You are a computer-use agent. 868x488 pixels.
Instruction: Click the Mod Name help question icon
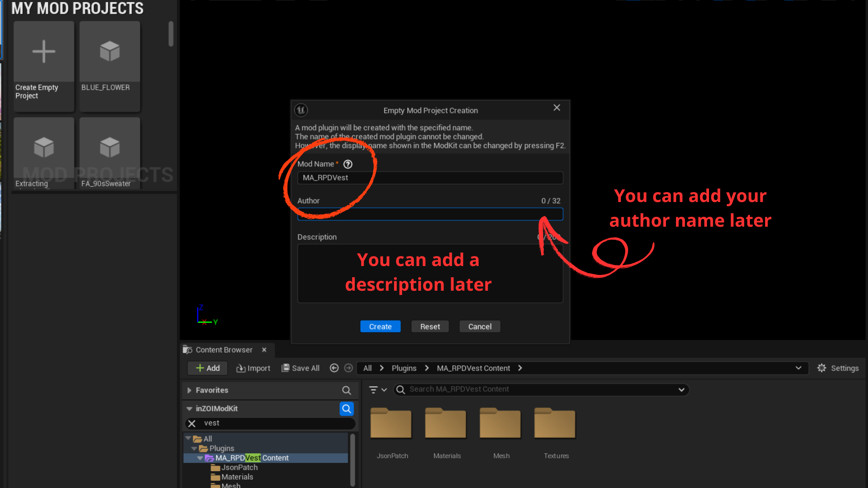[348, 164]
